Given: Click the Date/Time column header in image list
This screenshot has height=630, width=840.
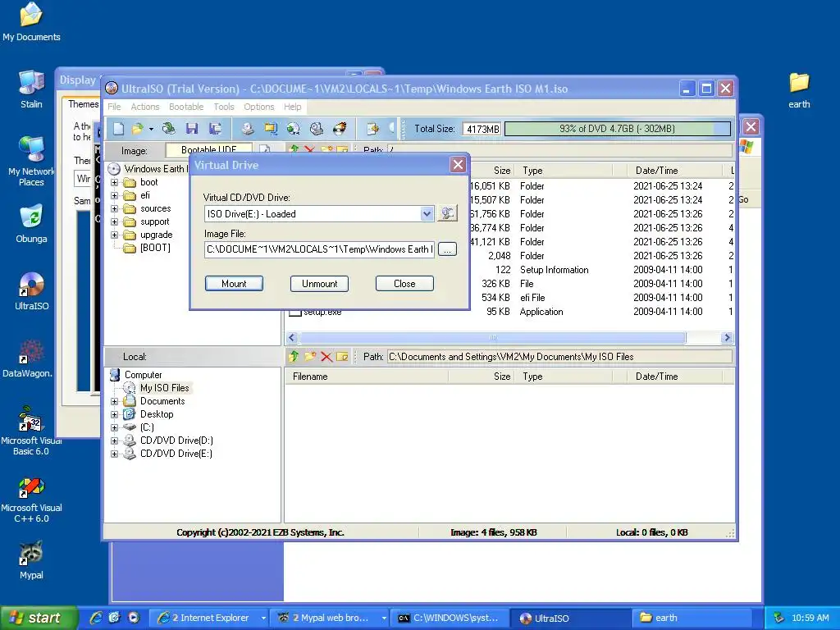Looking at the screenshot, I should 674,171.
